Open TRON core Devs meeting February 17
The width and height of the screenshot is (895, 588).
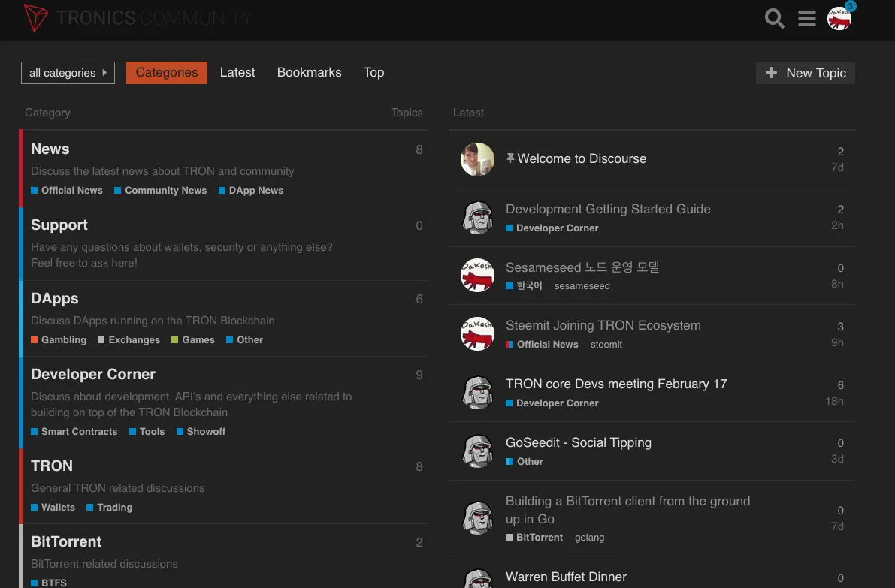tap(616, 384)
